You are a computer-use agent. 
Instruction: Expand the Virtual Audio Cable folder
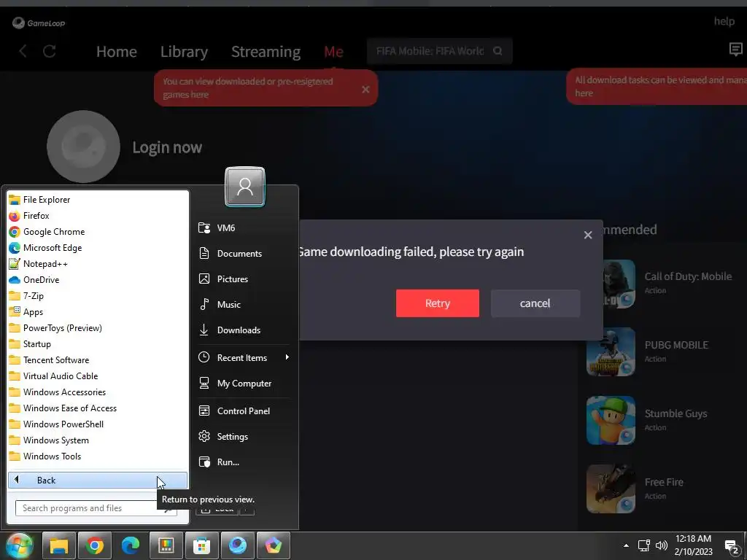98,376
